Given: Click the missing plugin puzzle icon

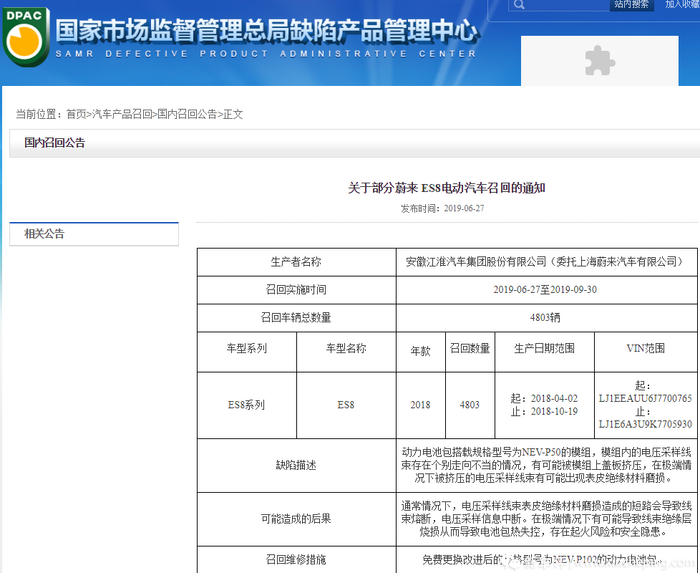Looking at the screenshot, I should pyautogui.click(x=600, y=61).
